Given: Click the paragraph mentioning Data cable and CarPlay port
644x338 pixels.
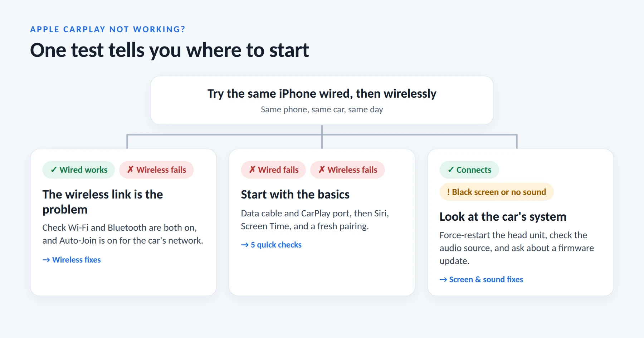Looking at the screenshot, I should pos(315,220).
